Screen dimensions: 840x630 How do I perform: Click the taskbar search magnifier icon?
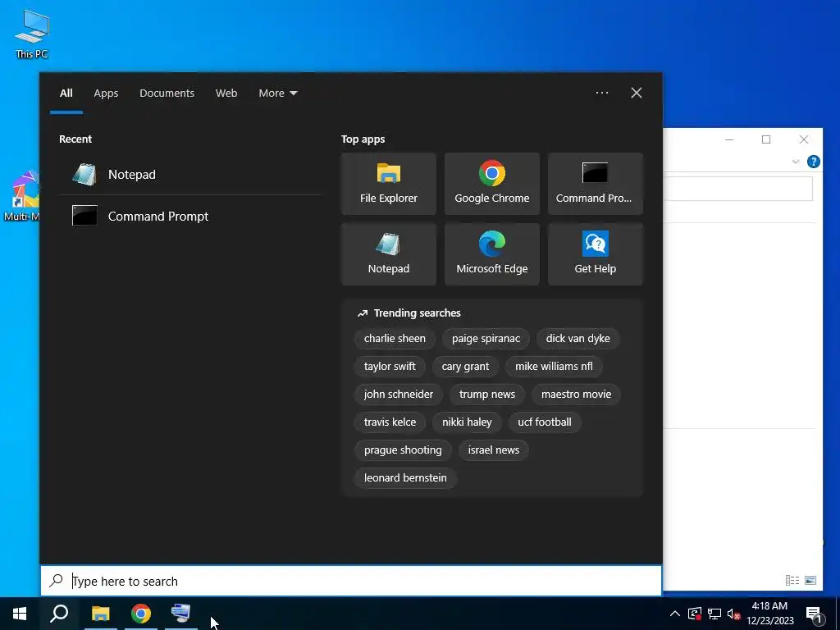pyautogui.click(x=59, y=614)
